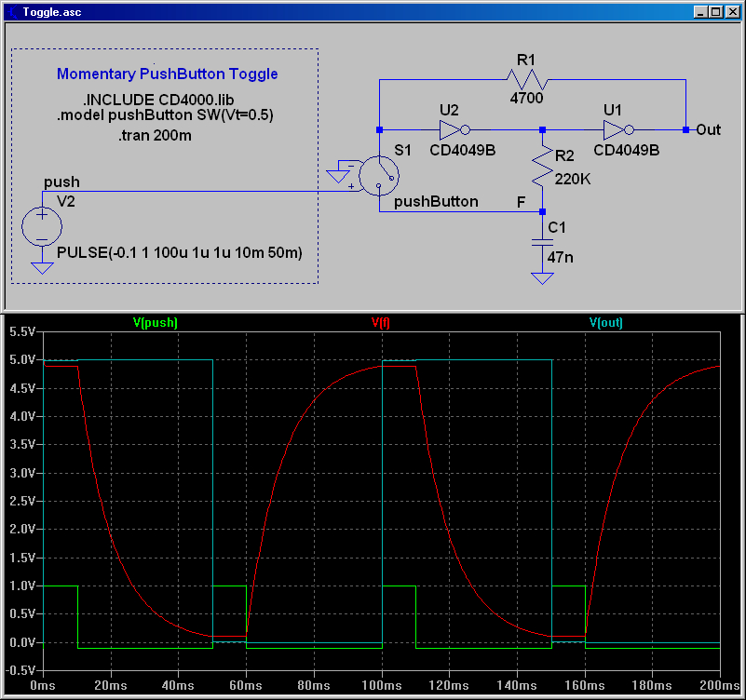The image size is (746, 700).
Task: Click the pushButton model label near S1
Action: pyautogui.click(x=436, y=202)
